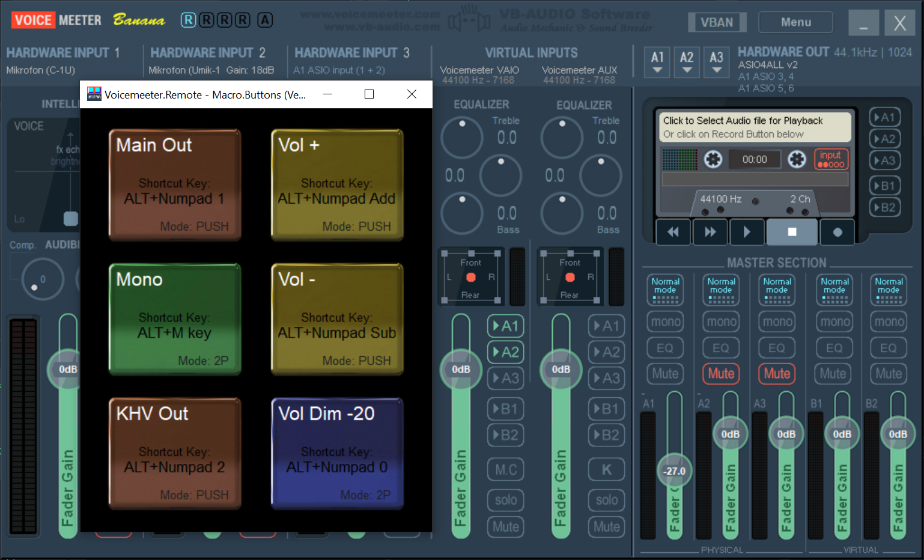Click the AUX equalizer Bass knob
This screenshot has height=560, width=924.
562,213
